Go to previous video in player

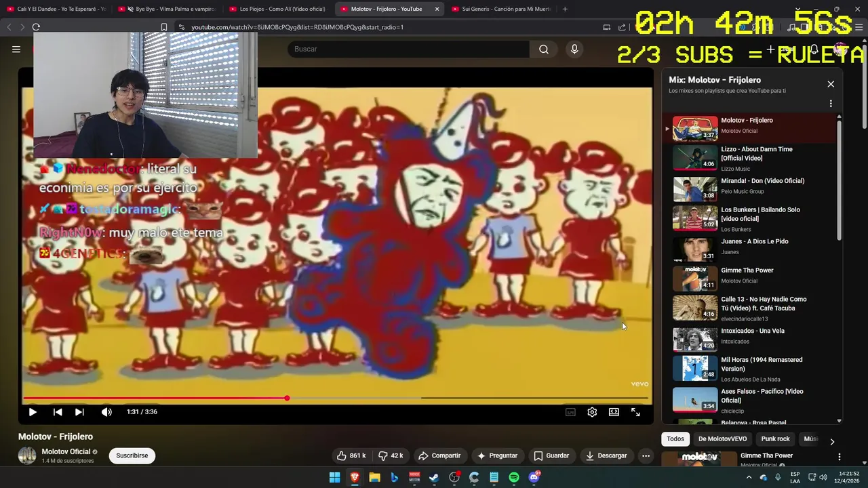58,411
